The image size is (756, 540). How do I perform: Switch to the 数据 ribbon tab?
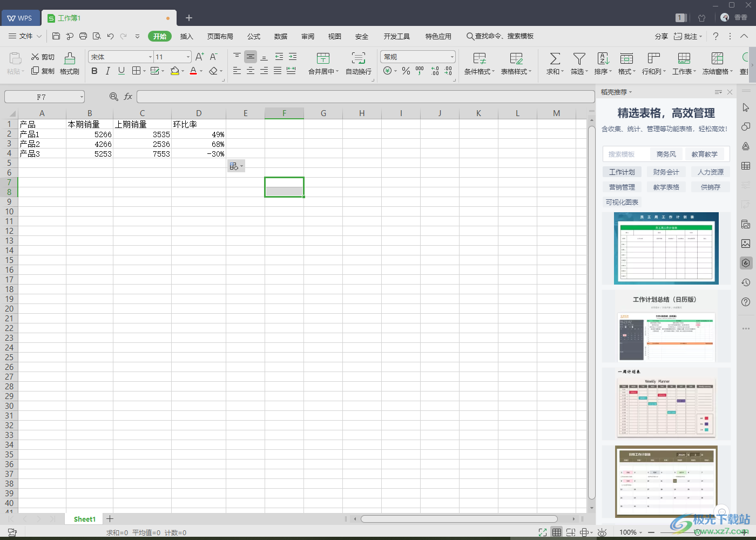tap(281, 36)
